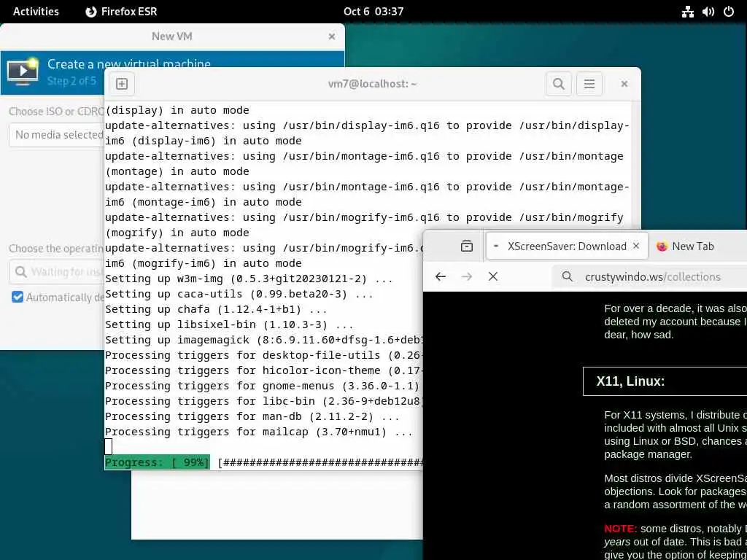Viewport: 747px width, 560px height.
Task: Open the Firefox ESR app menu
Action: click(x=121, y=12)
